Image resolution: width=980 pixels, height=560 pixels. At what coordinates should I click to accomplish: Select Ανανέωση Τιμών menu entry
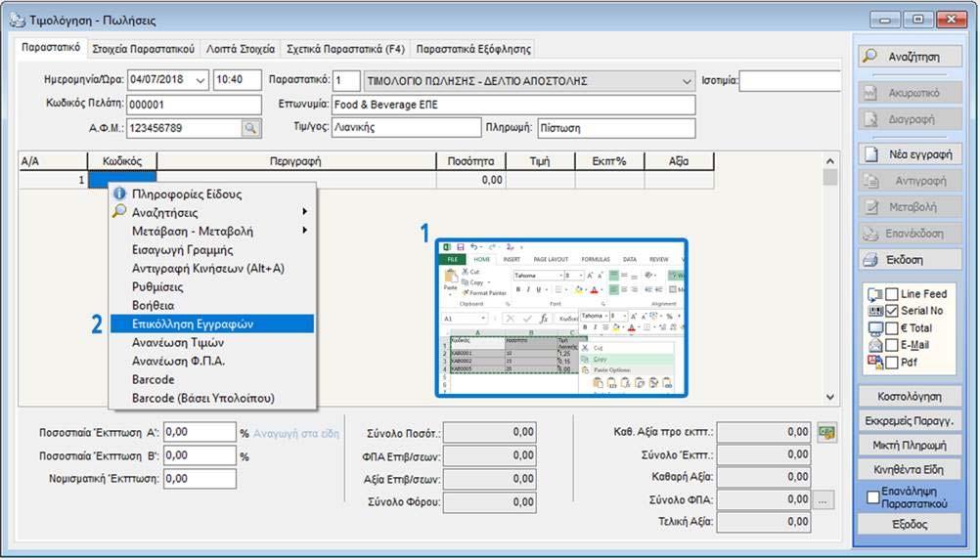click(212, 343)
